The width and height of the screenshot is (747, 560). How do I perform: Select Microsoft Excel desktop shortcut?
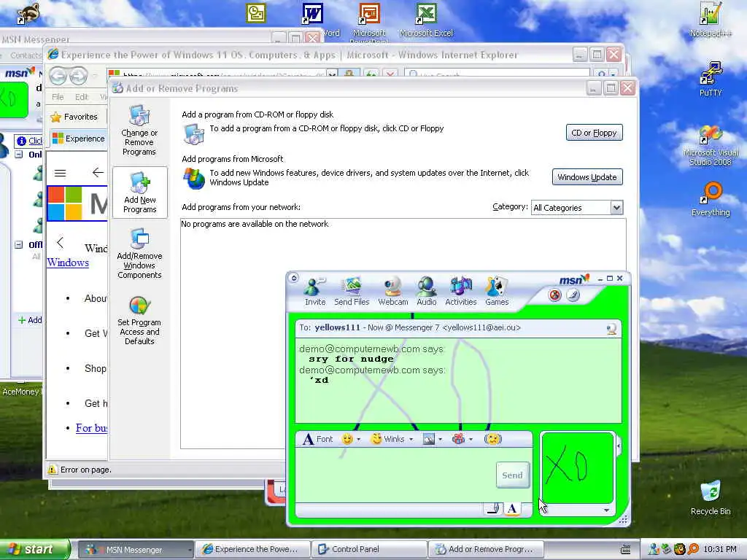click(426, 20)
